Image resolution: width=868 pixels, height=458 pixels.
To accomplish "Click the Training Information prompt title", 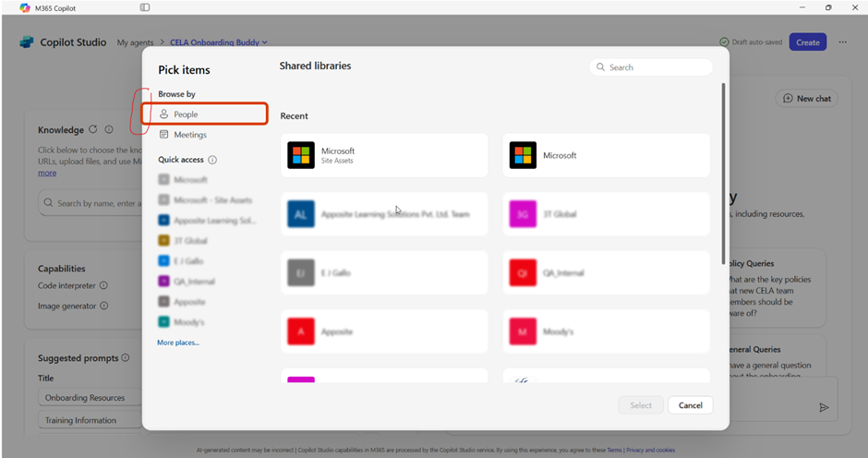I will pyautogui.click(x=90, y=420).
